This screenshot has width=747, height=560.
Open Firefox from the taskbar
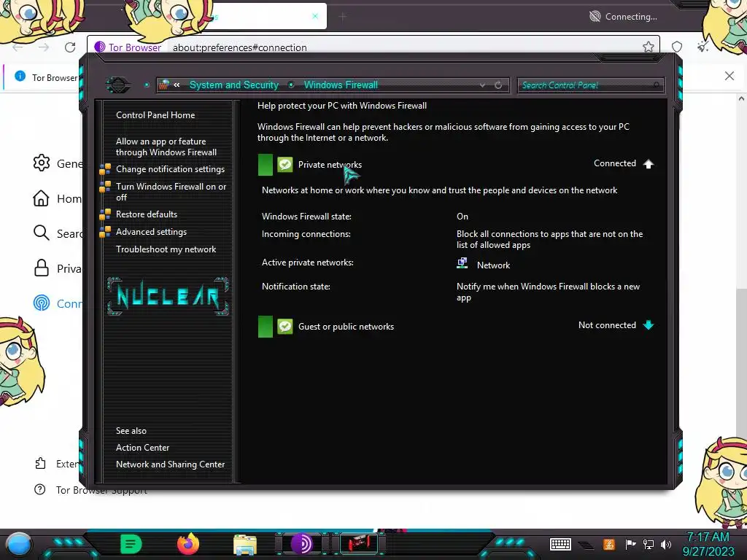(188, 544)
